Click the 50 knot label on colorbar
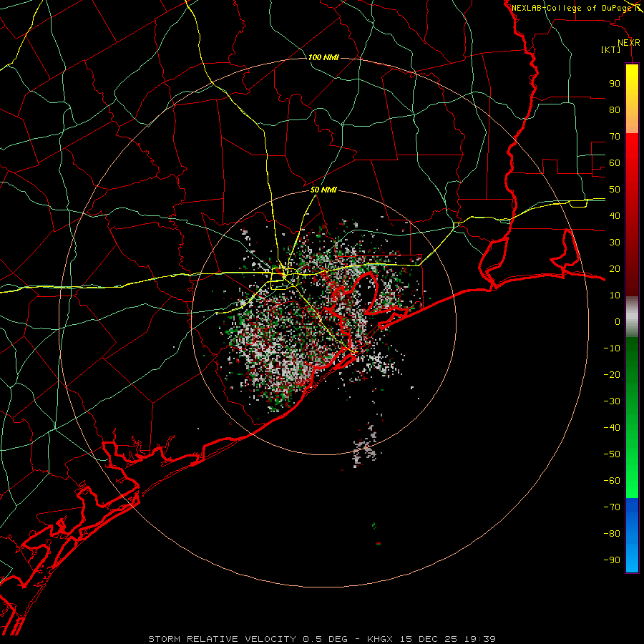644x644 pixels. [x=615, y=190]
